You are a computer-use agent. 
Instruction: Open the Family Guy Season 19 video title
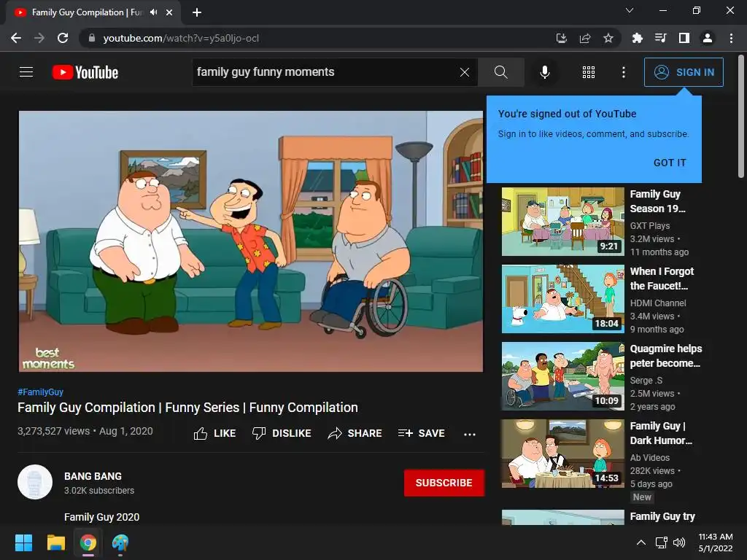657,201
